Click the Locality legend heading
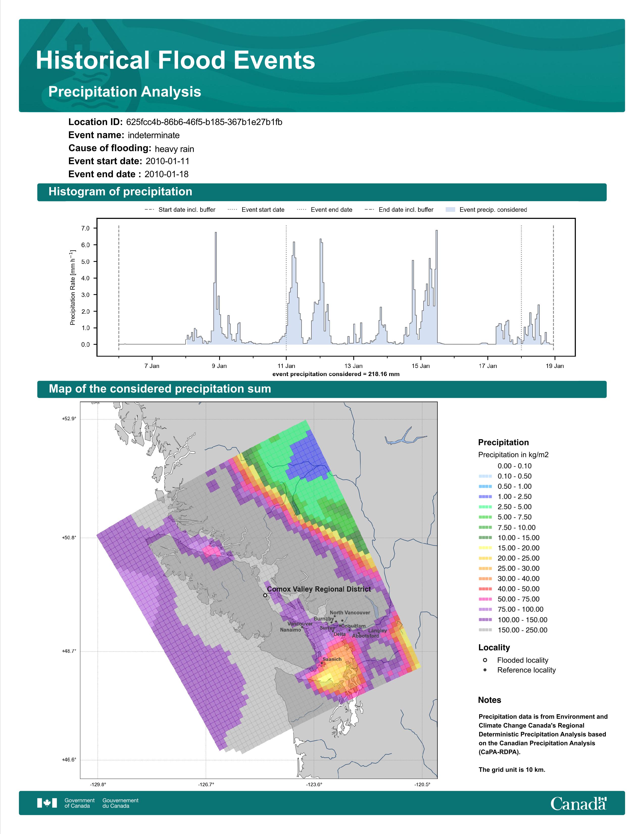This screenshot has height=834, width=644. (x=494, y=648)
